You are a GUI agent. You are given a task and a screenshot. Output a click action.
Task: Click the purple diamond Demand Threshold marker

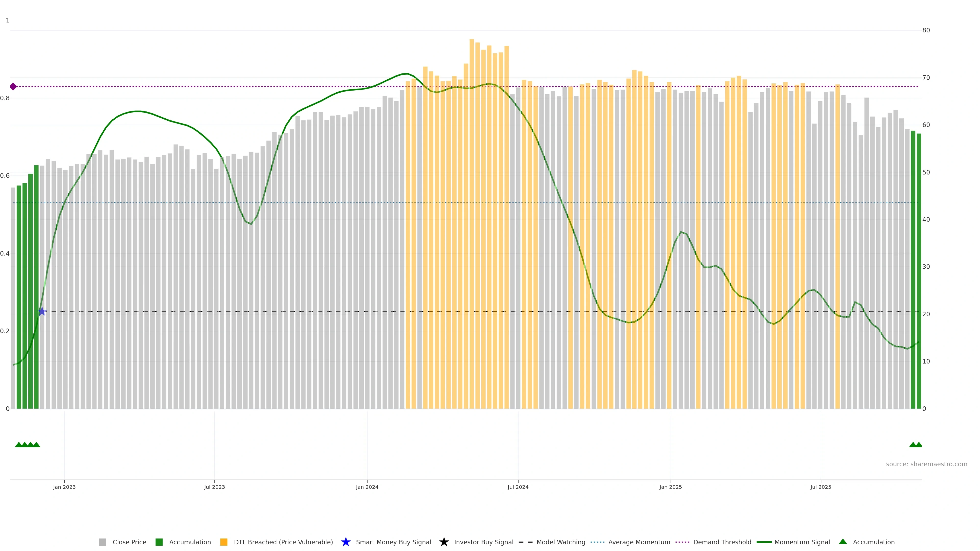13,87
